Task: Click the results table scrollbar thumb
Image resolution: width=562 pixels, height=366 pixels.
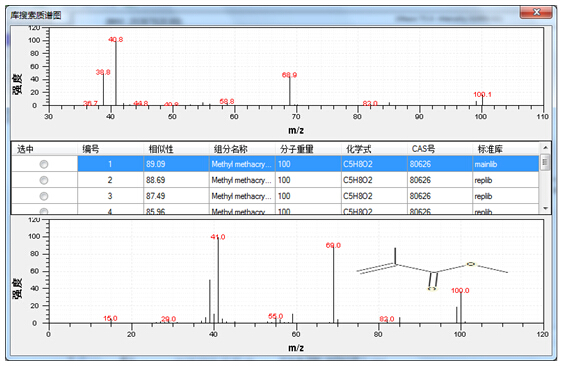Action: (x=545, y=162)
